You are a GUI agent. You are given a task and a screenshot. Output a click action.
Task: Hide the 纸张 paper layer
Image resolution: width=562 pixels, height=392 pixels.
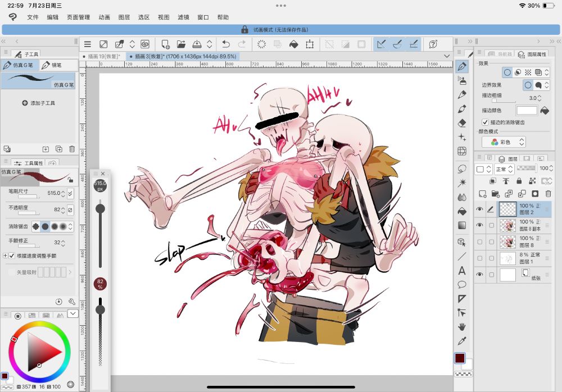click(479, 275)
